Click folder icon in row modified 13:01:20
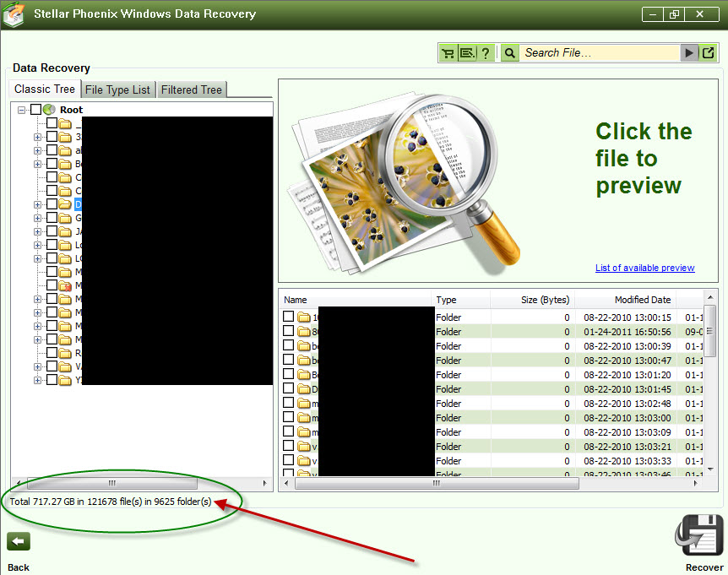 click(x=304, y=375)
